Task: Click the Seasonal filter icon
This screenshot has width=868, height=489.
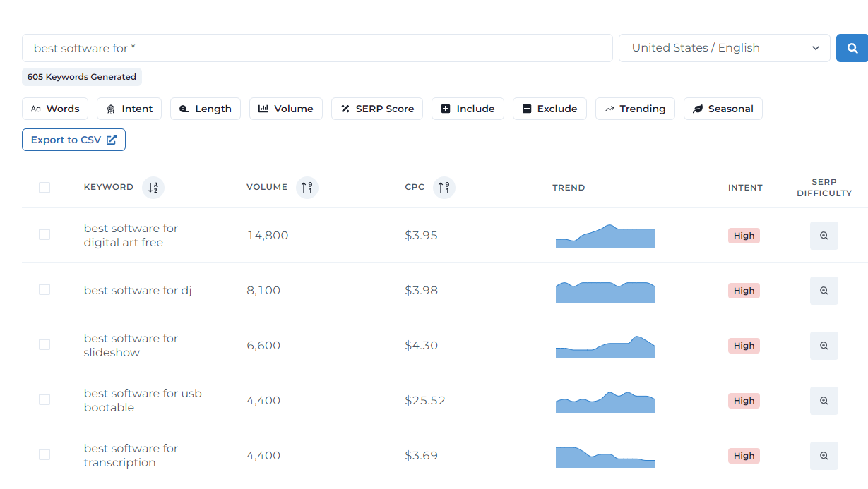Action: coord(723,109)
